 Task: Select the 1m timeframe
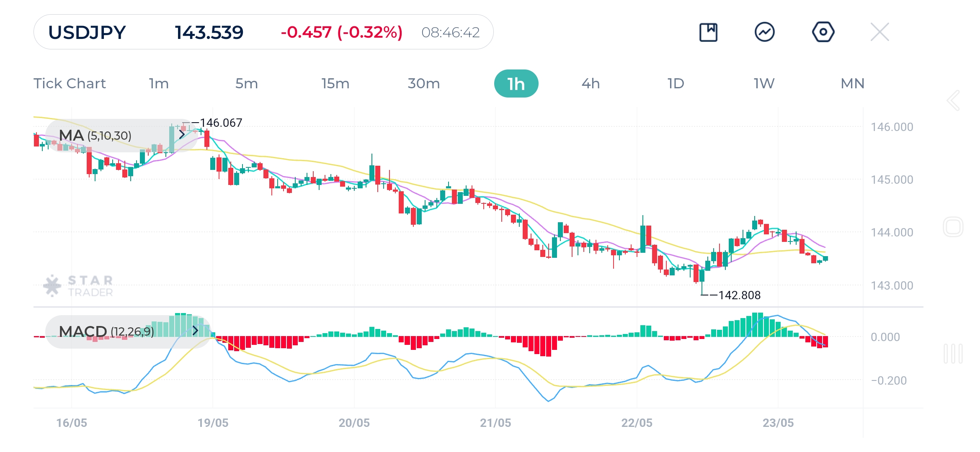click(x=159, y=84)
